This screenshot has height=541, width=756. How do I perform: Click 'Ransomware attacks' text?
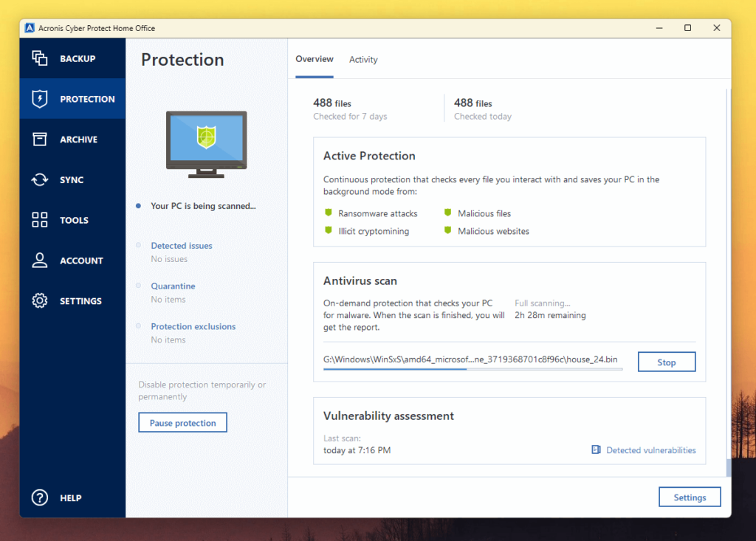[378, 213]
